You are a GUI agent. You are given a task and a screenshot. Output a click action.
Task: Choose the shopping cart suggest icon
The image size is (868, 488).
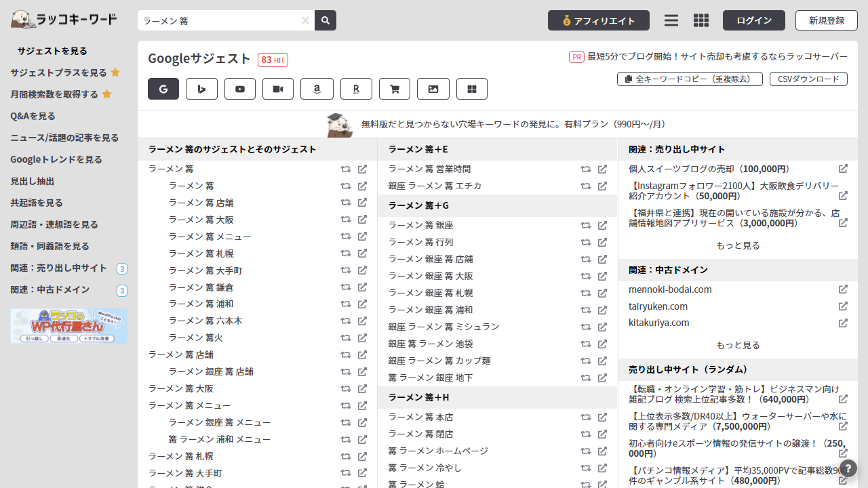point(395,89)
